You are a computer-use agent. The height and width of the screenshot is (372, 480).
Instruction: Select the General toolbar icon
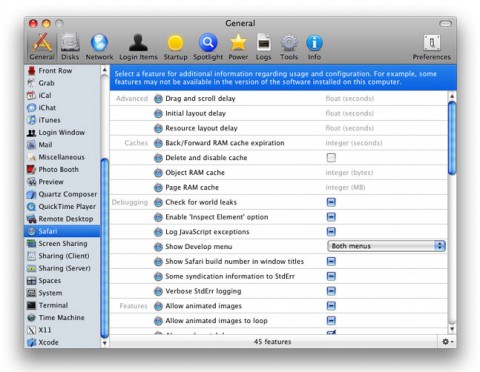coord(42,47)
